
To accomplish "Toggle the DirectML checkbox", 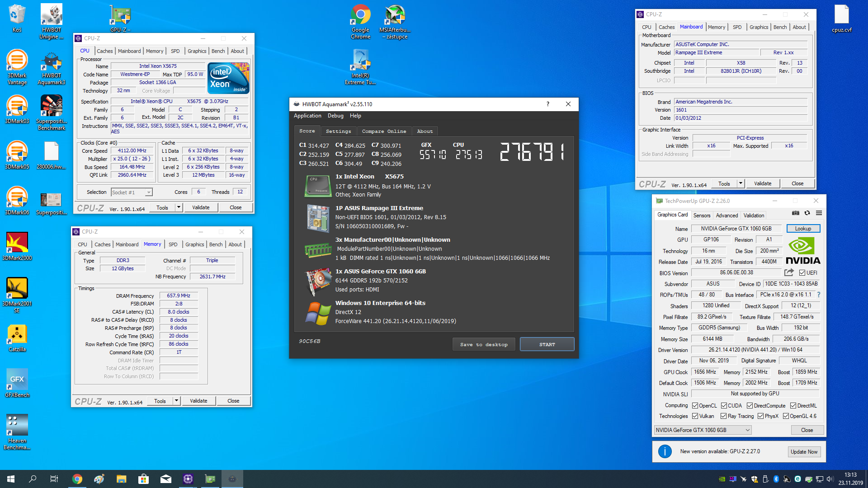I will 793,406.
